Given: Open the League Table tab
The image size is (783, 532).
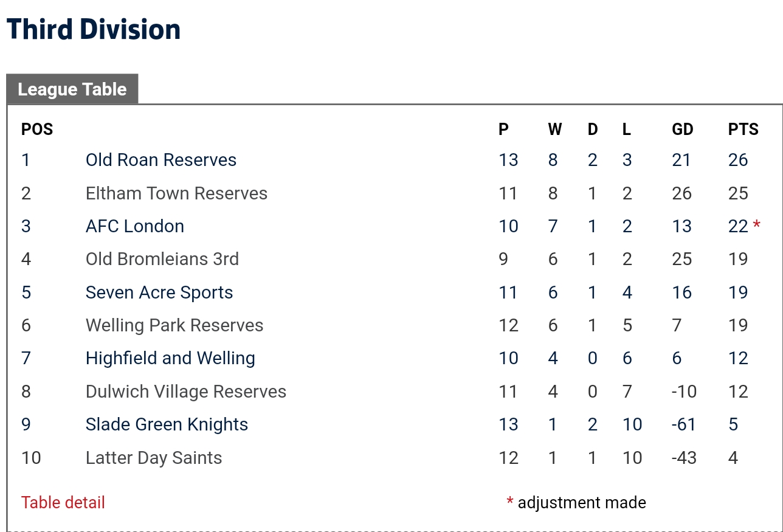Looking at the screenshot, I should (x=72, y=89).
